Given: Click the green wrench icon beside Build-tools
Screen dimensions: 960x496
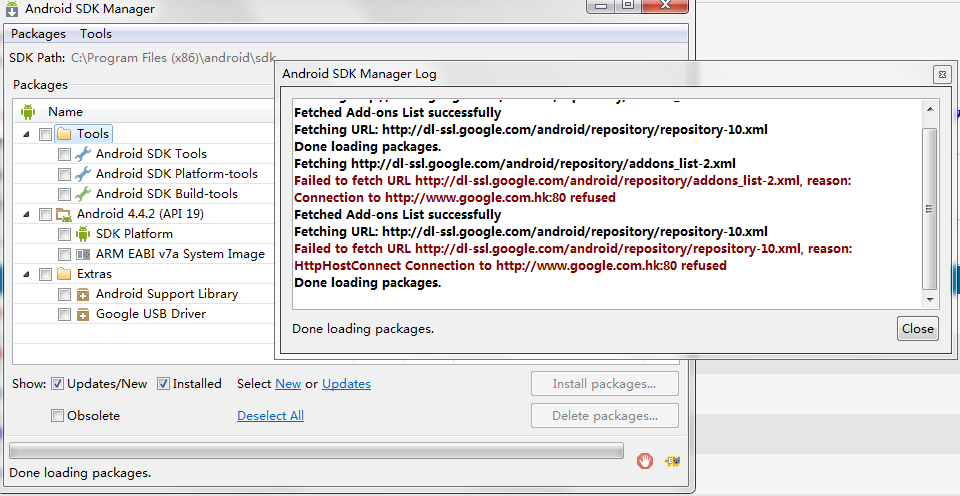Looking at the screenshot, I should coord(83,194).
